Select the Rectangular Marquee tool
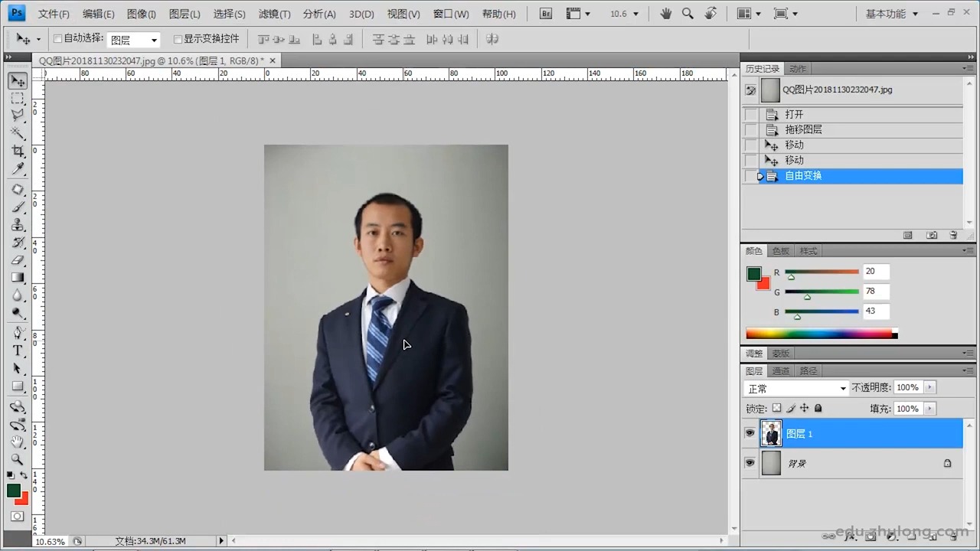This screenshot has height=551, width=980. [18, 99]
